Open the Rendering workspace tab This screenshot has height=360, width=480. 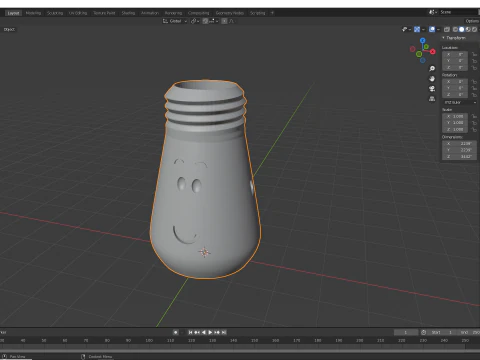(173, 13)
